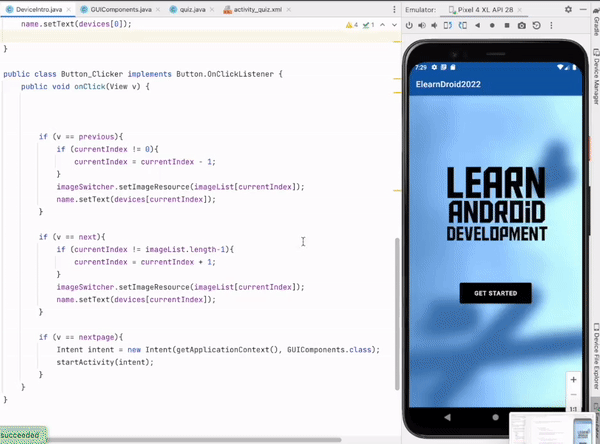Screen dimensions: 600x444
Task: Click the WiFi icon in phone status bar
Action: tap(560, 67)
